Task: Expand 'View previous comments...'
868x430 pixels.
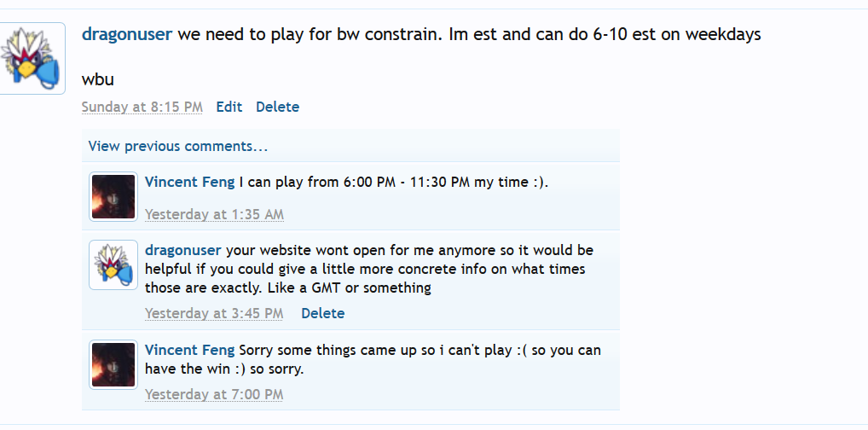Action: [178, 147]
